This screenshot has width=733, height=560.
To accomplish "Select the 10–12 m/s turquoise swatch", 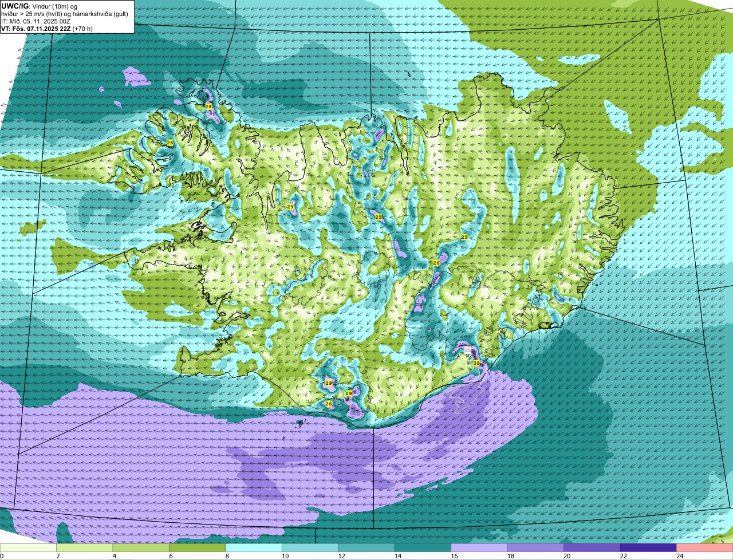I will pos(310,547).
